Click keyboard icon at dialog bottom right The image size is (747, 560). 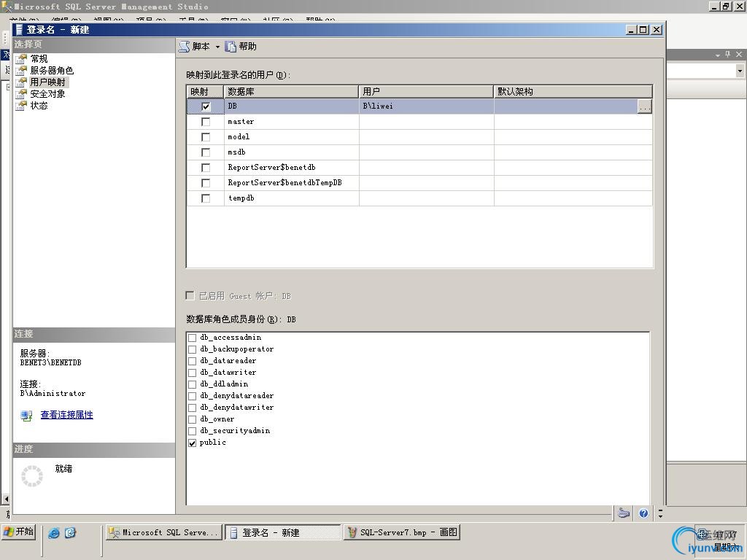tap(624, 513)
